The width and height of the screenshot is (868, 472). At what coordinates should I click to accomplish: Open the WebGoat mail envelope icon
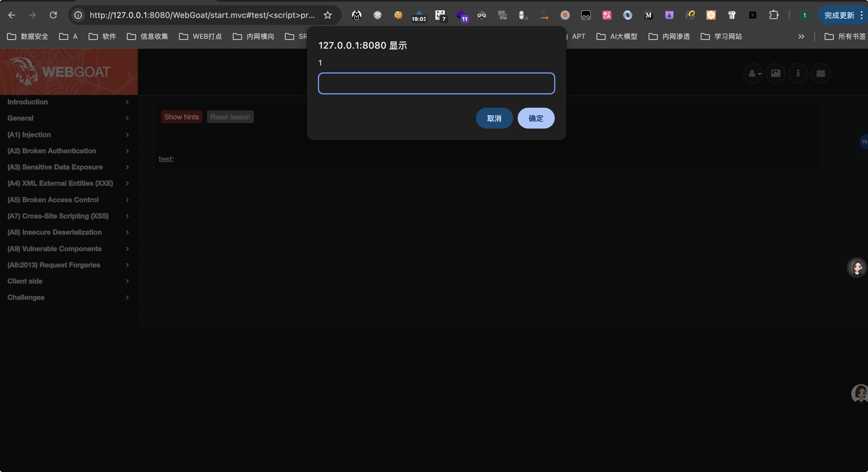(x=821, y=73)
